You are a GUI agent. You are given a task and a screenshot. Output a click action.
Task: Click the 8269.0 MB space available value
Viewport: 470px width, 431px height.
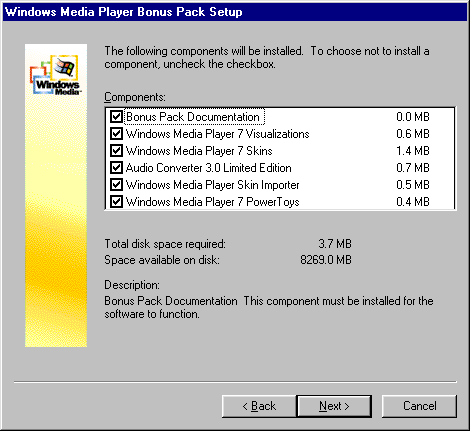pos(326,260)
